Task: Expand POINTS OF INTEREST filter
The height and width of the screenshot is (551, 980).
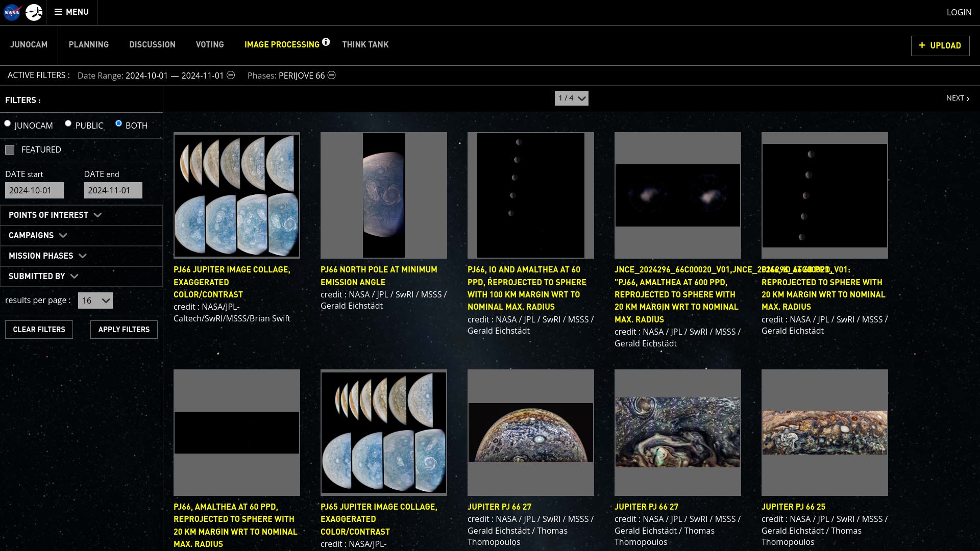Action: click(81, 215)
